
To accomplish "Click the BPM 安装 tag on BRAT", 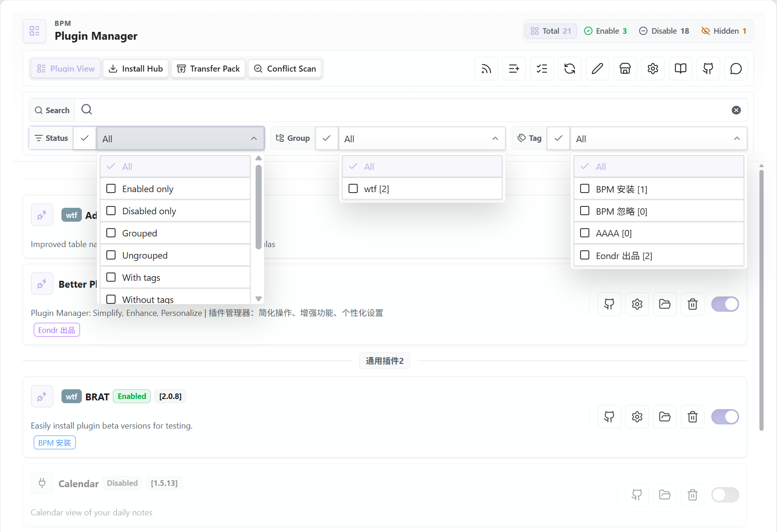I will (x=55, y=442).
